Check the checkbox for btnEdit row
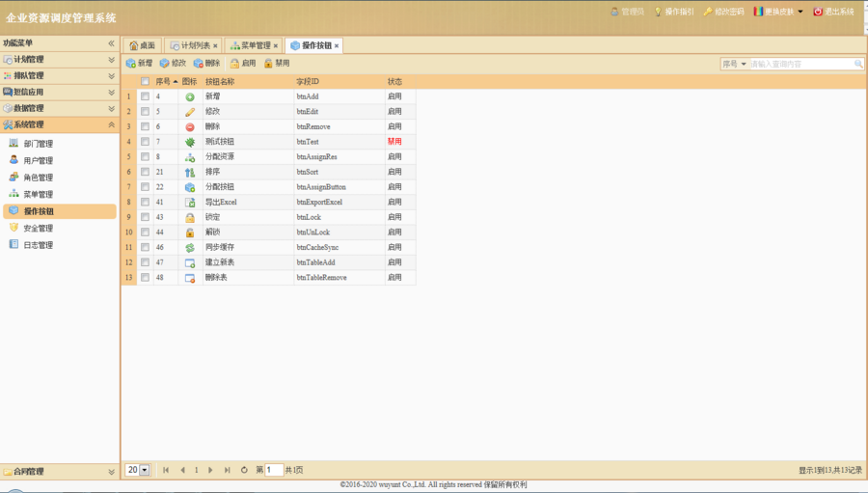This screenshot has width=868, height=493. pyautogui.click(x=145, y=111)
